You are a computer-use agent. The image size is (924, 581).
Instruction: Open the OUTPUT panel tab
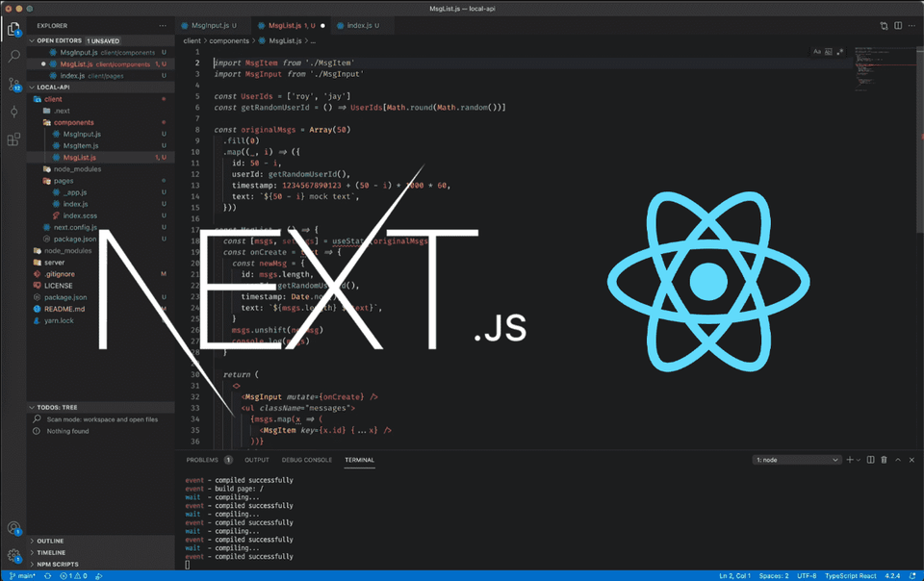click(x=257, y=460)
